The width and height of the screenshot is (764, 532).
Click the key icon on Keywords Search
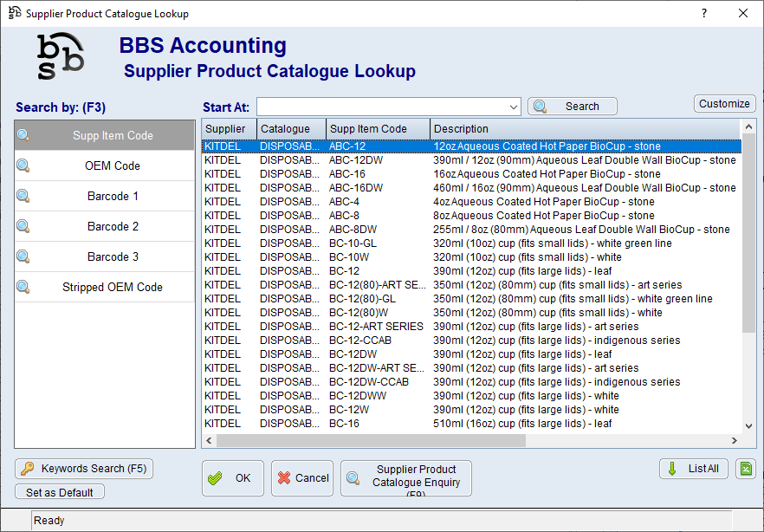pos(28,469)
